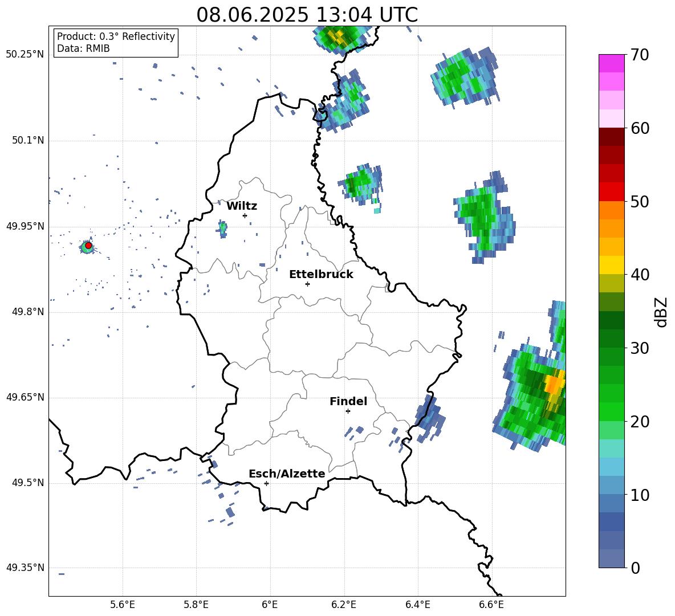Click the small radar echo west of Wiltz
The width and height of the screenshot is (675, 616).
click(x=222, y=229)
